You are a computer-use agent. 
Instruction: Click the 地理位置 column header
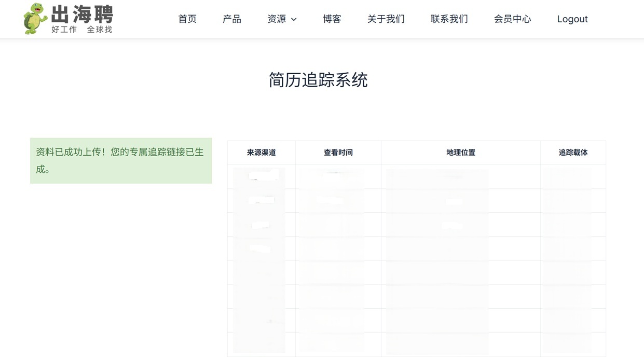pyautogui.click(x=461, y=153)
